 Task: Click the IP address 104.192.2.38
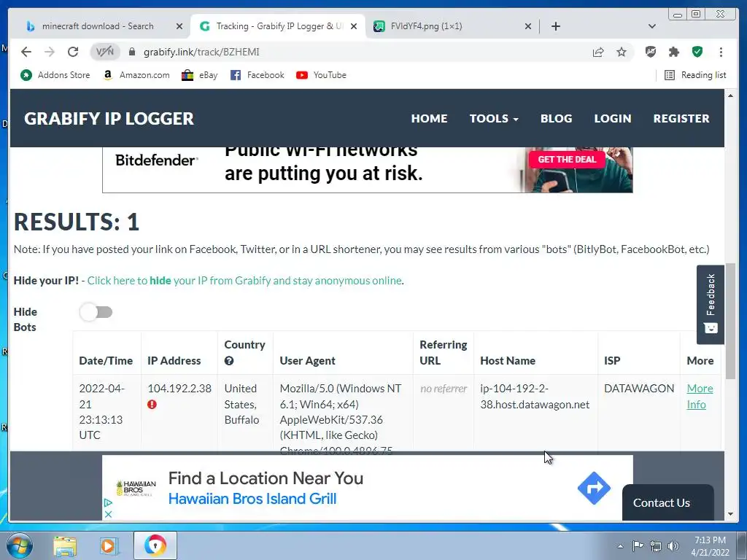[179, 389]
